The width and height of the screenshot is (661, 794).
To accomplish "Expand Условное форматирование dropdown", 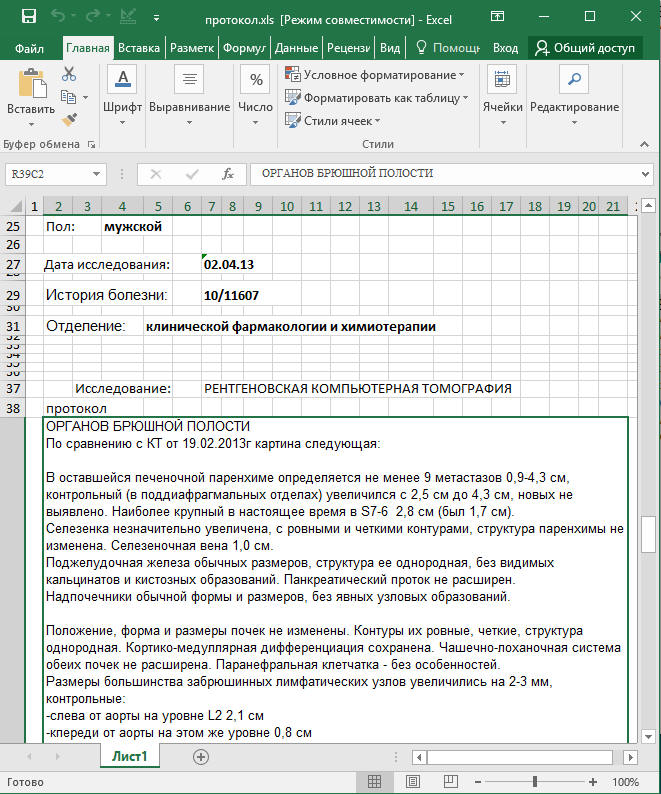I will click(x=374, y=75).
